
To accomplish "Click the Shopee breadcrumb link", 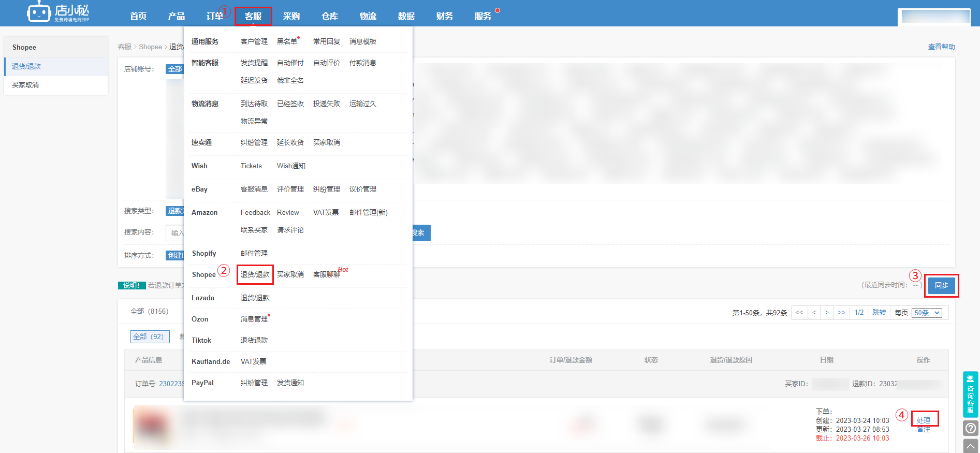I will click(x=151, y=47).
